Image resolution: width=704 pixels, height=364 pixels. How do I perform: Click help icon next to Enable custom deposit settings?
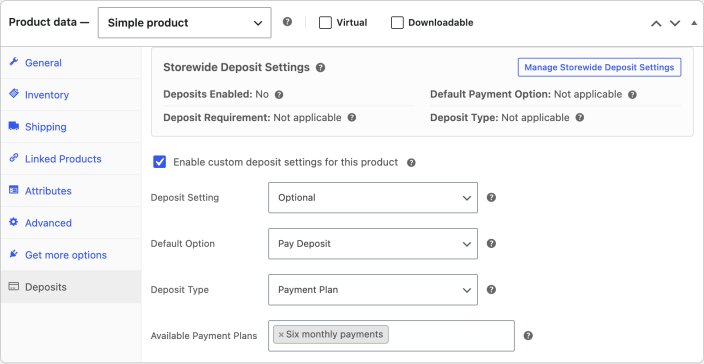(411, 162)
